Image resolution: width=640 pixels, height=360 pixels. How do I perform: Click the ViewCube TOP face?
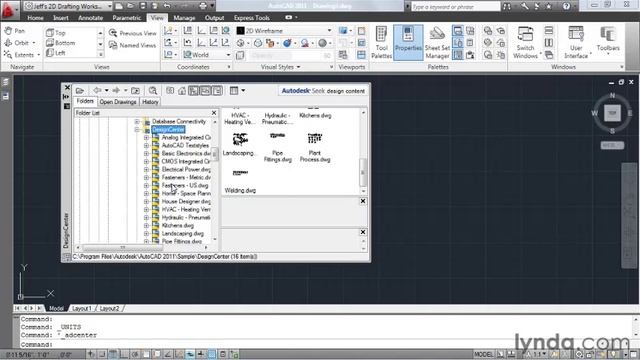612,113
